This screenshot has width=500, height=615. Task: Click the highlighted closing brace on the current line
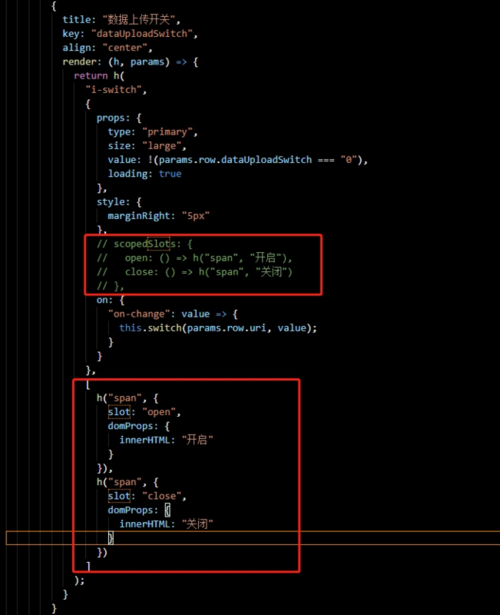pyautogui.click(x=111, y=538)
